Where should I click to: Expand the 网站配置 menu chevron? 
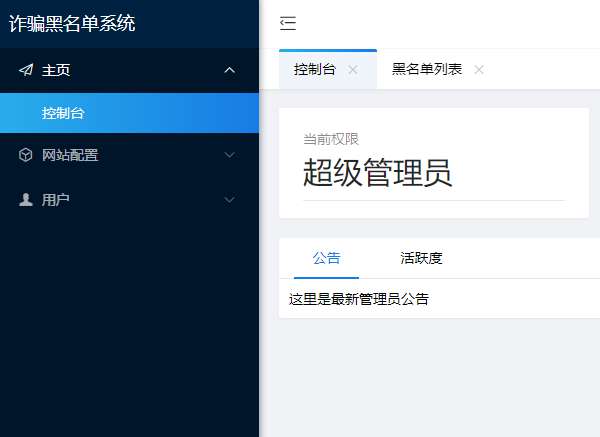[229, 155]
